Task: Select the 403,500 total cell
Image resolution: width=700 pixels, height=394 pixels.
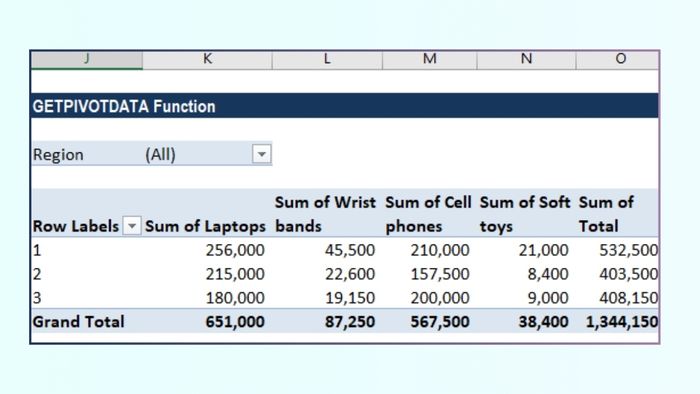Action: [617, 274]
